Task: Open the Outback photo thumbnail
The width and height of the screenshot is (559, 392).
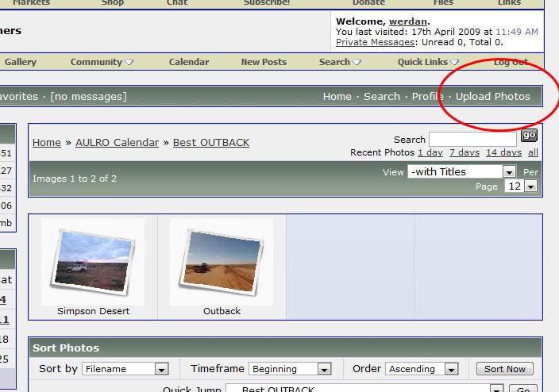Action: (222, 261)
